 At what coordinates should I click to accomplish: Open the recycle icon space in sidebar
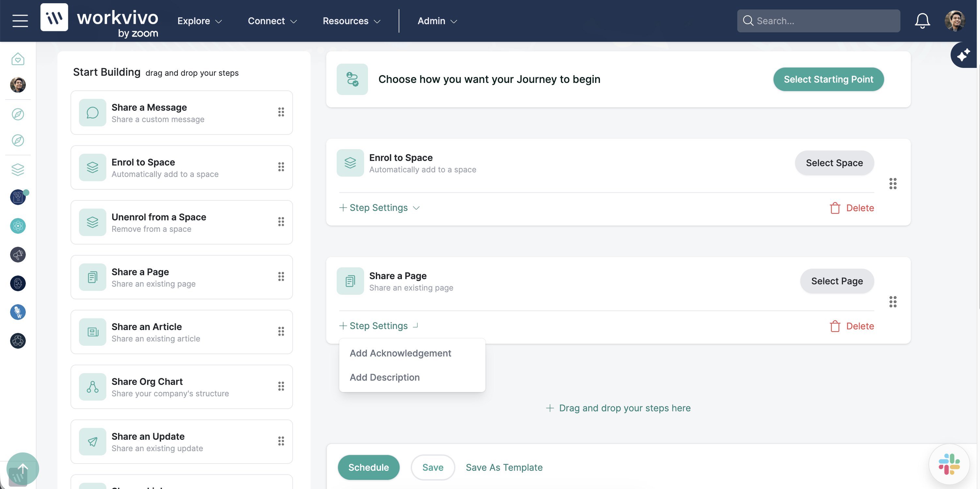(18, 340)
